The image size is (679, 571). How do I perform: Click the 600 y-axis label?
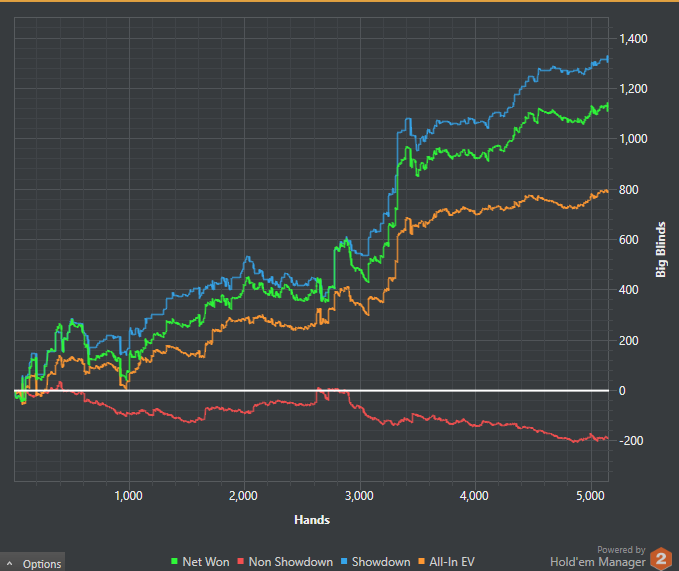tap(629, 239)
